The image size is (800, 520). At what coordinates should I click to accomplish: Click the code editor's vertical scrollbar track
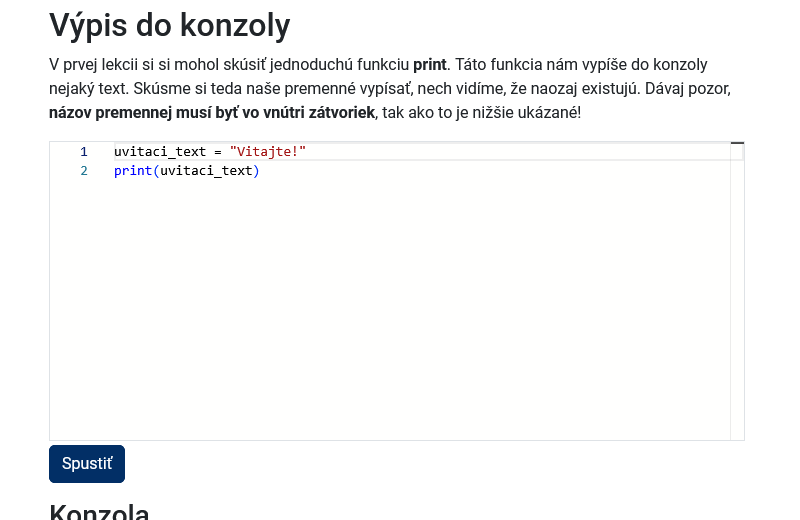pyautogui.click(x=737, y=300)
